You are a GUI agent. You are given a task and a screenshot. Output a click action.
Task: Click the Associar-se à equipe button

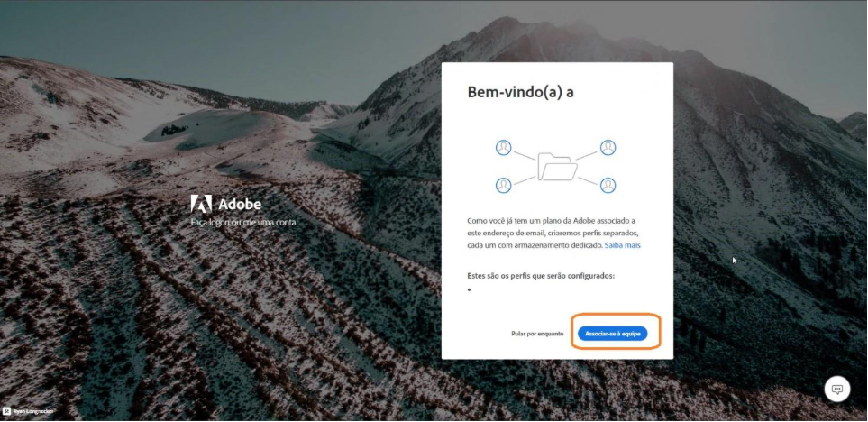(612, 334)
